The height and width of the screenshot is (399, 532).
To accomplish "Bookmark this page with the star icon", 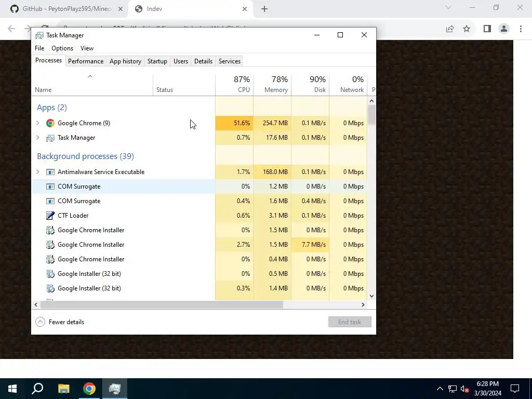I will pyautogui.click(x=467, y=29).
